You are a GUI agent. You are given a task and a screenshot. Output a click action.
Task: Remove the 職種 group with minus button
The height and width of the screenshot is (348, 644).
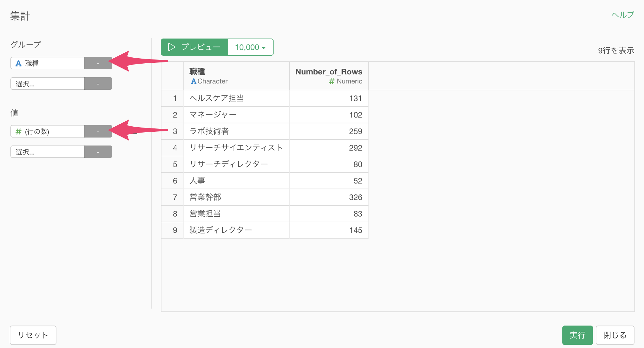98,63
